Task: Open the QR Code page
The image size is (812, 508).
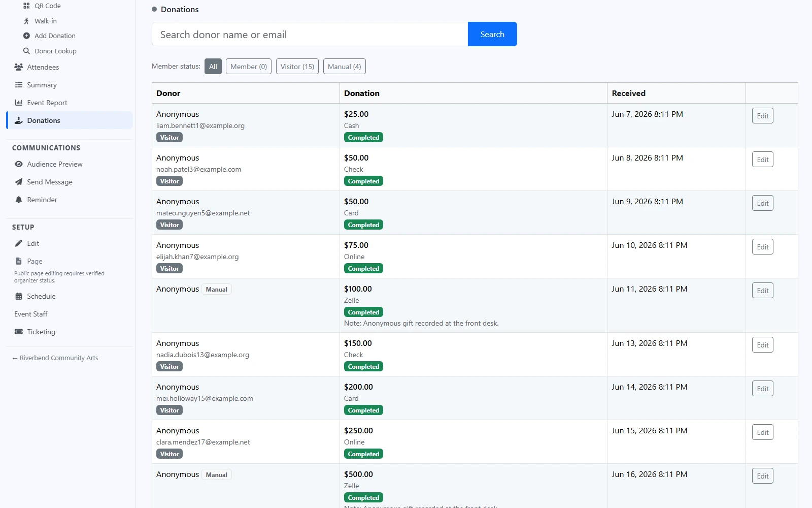Action: [x=48, y=6]
